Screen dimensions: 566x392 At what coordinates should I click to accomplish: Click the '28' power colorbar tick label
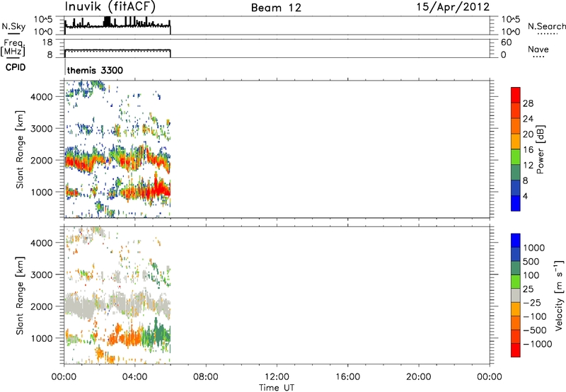[x=528, y=103]
